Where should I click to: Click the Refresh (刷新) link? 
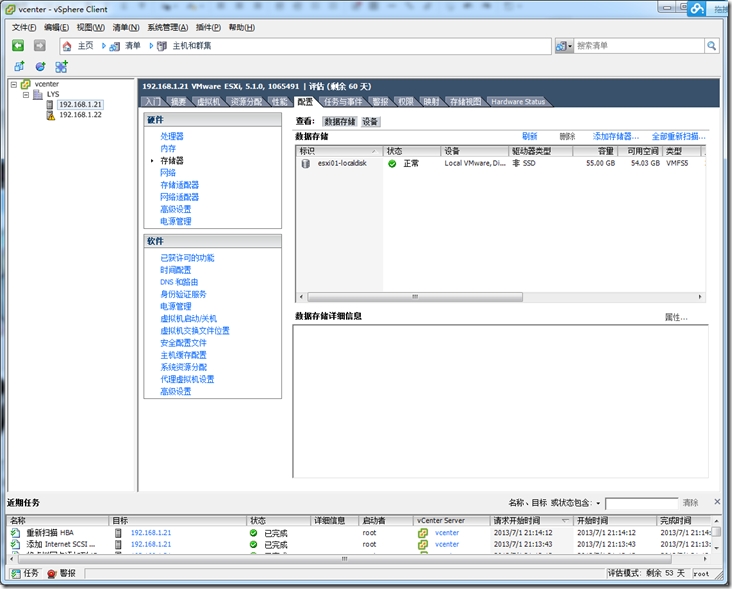click(529, 136)
